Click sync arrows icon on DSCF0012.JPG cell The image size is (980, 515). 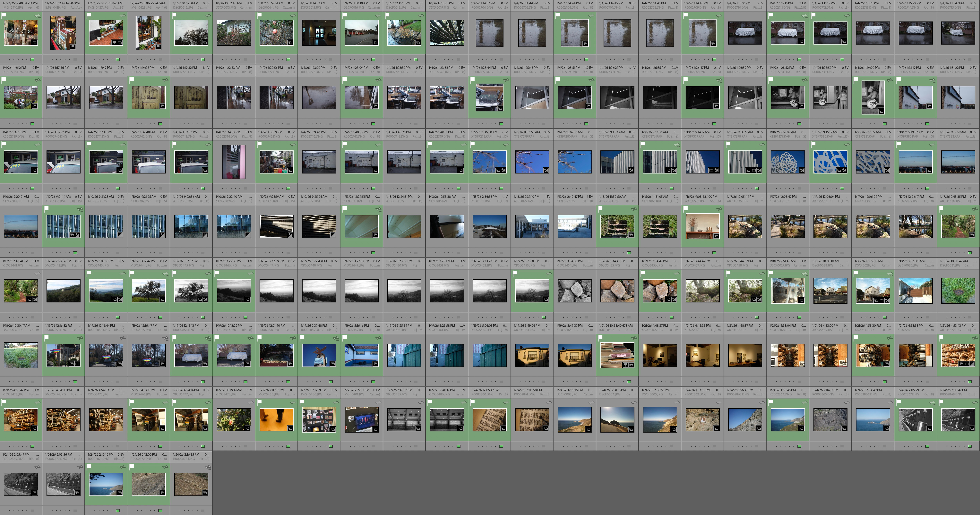208,16
